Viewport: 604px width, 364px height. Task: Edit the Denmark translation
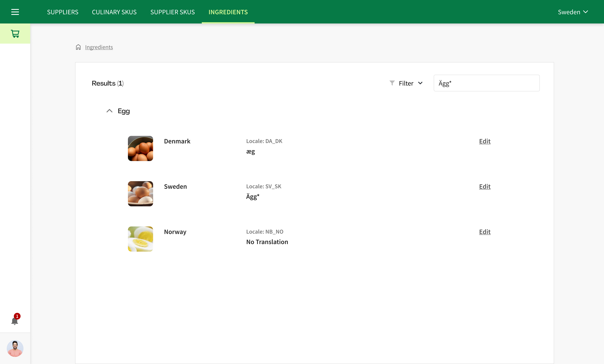(485, 141)
